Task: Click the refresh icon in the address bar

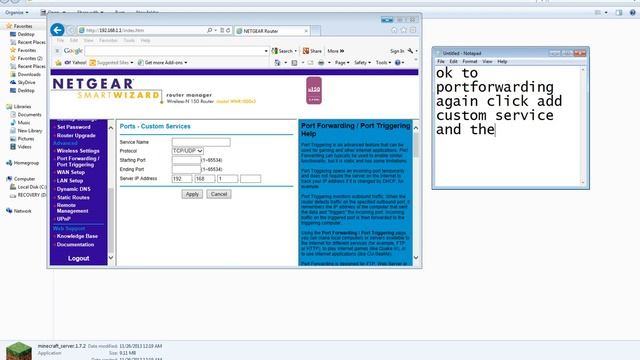Action: [x=228, y=30]
